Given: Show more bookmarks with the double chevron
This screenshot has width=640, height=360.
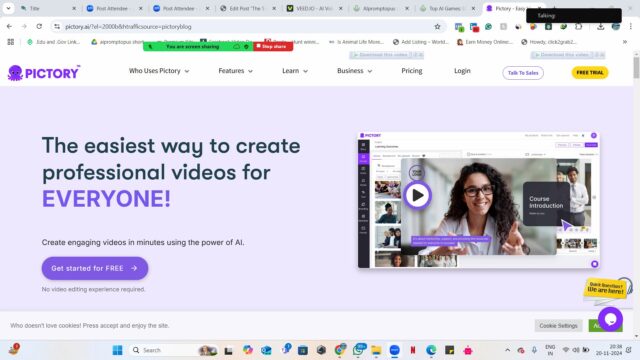Looking at the screenshot, I should click(624, 42).
